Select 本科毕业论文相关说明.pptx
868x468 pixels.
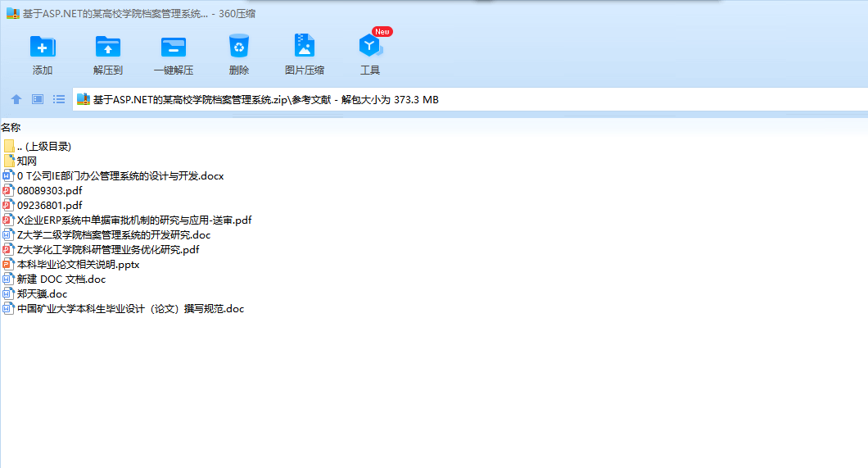[78, 265]
